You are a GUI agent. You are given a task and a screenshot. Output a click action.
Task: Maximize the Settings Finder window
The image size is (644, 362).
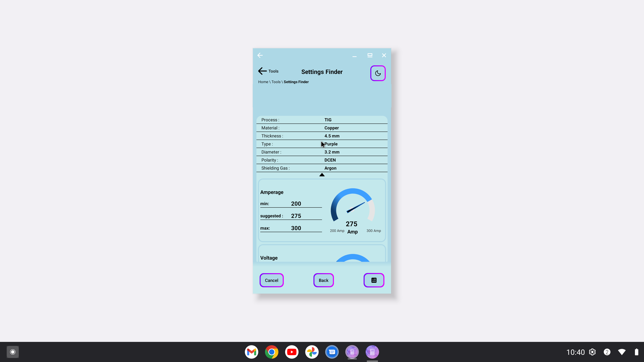(370, 55)
